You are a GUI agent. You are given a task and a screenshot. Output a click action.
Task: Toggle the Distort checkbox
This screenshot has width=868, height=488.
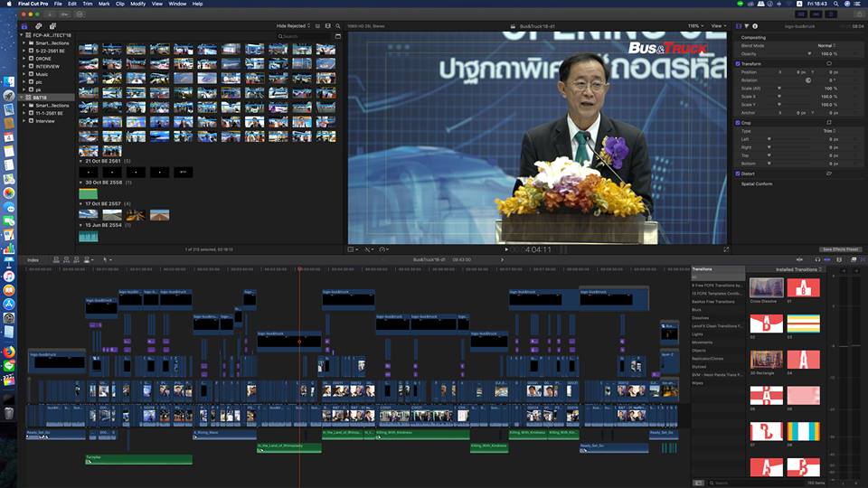pos(738,174)
